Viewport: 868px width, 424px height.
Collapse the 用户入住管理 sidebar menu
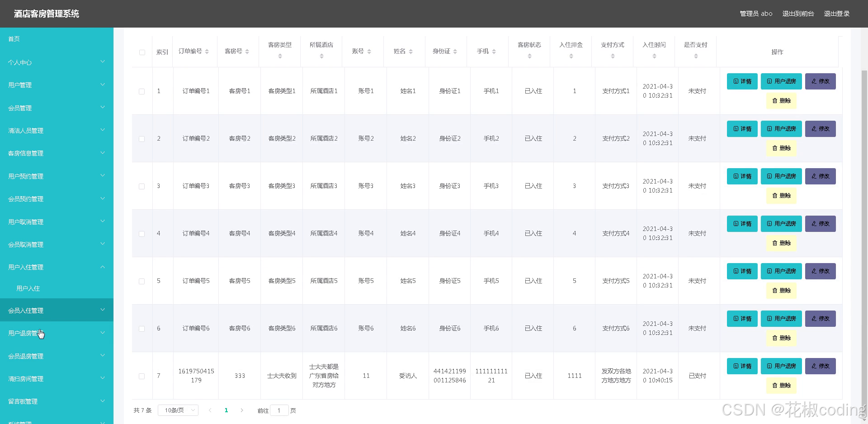57,267
